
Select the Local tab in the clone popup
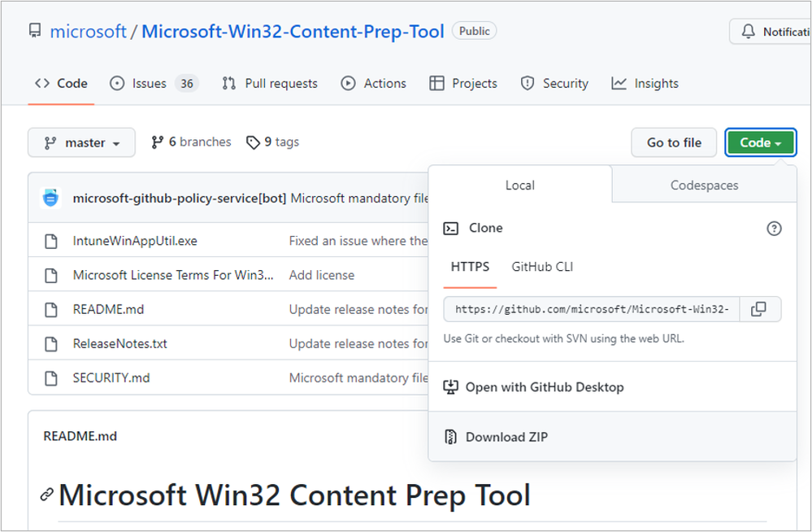click(520, 185)
